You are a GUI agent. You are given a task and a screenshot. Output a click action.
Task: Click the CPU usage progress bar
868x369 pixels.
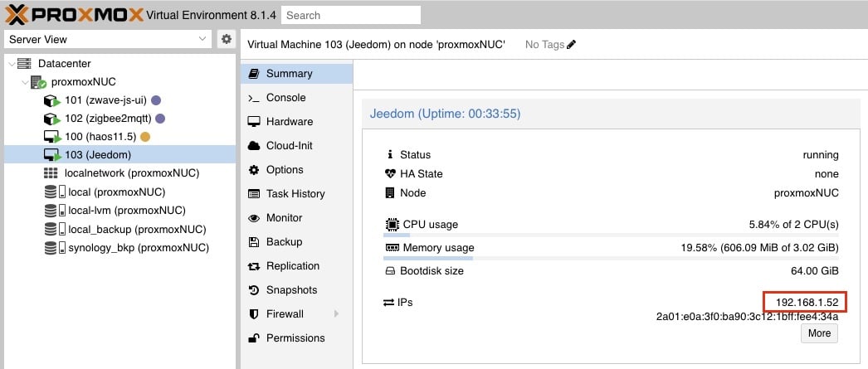(x=611, y=235)
